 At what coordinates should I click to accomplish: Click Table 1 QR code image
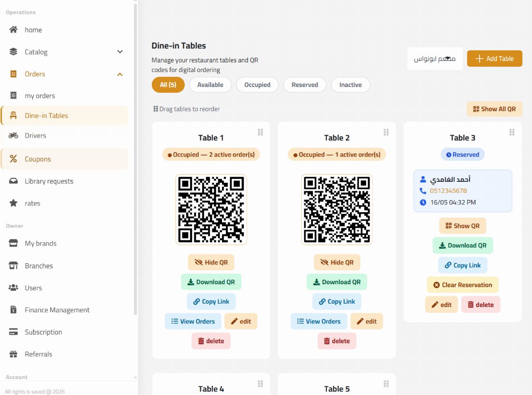coord(211,209)
